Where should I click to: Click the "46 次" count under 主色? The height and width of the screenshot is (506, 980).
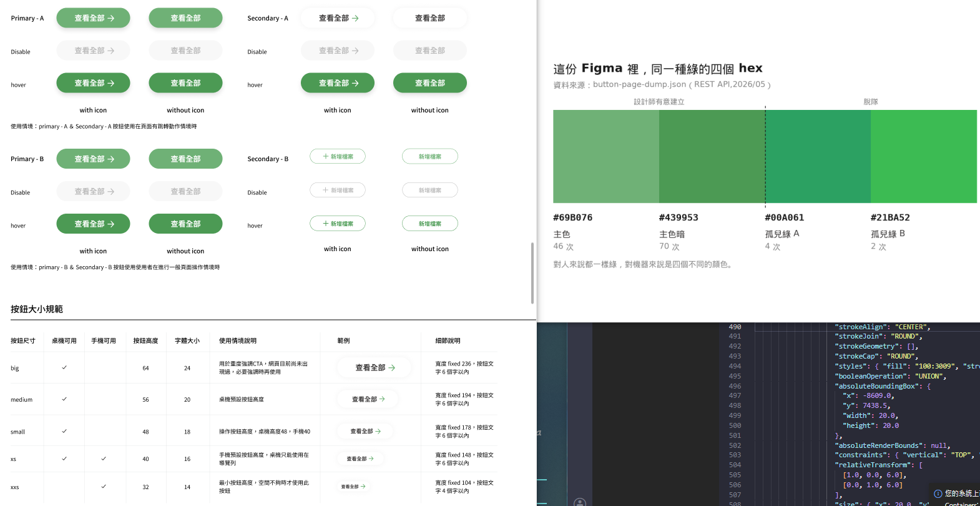coord(563,247)
